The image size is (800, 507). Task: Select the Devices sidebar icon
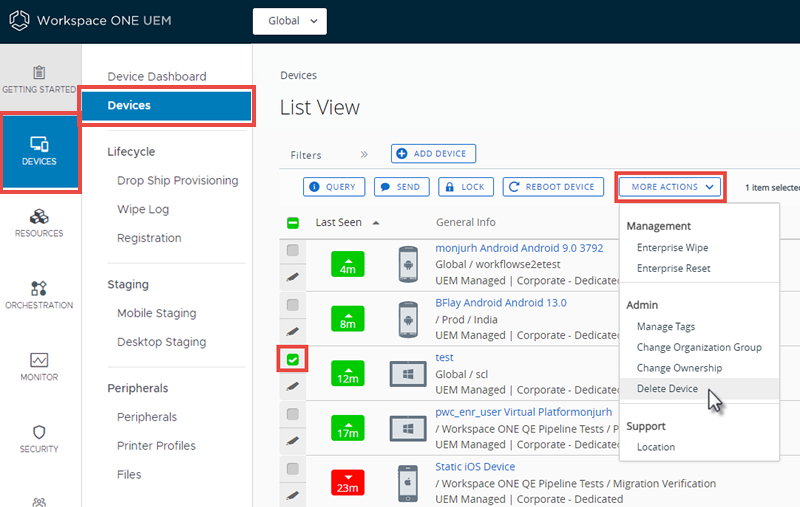39,144
